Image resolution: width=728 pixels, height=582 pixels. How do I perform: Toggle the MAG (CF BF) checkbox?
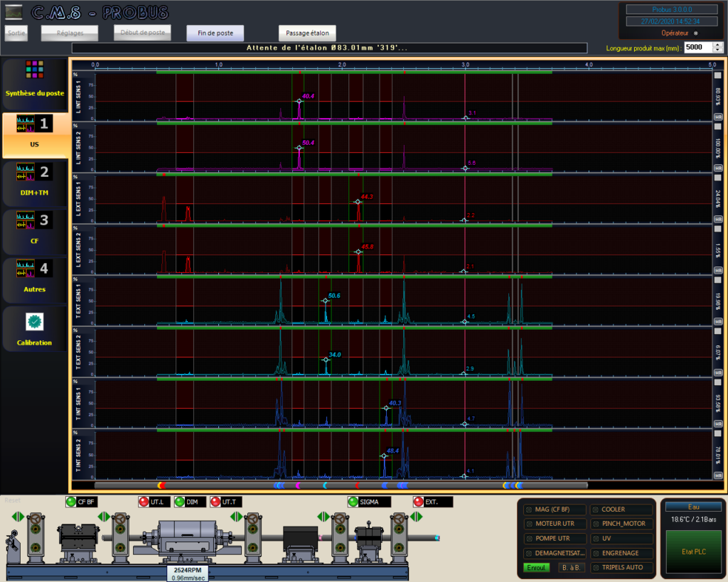(x=528, y=510)
